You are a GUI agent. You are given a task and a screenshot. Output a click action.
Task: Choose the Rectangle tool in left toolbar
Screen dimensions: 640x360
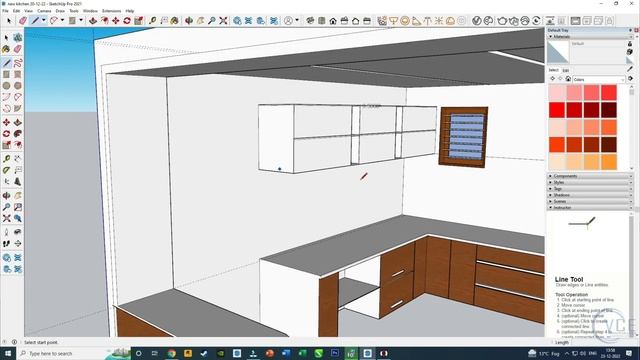(6, 74)
